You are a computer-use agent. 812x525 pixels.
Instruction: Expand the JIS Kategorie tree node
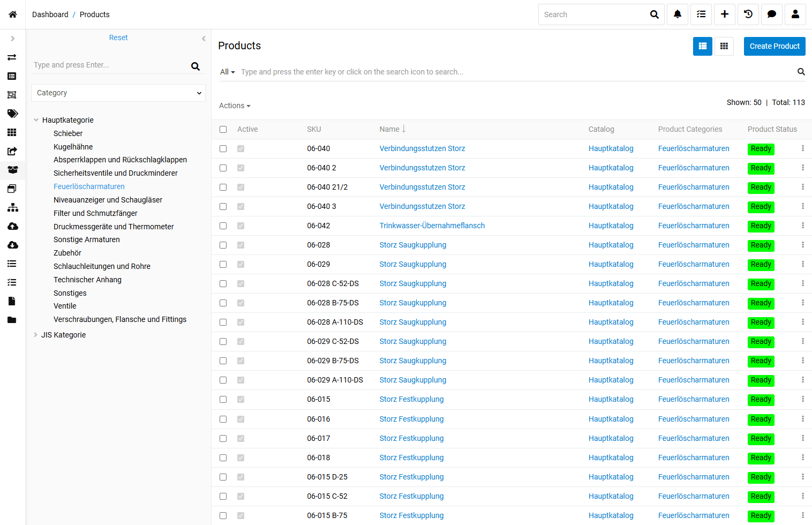point(36,335)
